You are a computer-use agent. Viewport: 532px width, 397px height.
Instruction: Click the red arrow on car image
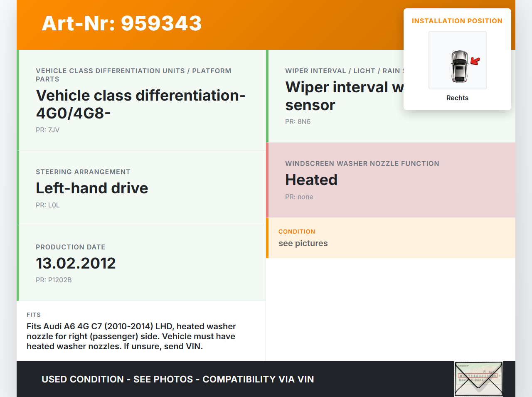pos(475,62)
